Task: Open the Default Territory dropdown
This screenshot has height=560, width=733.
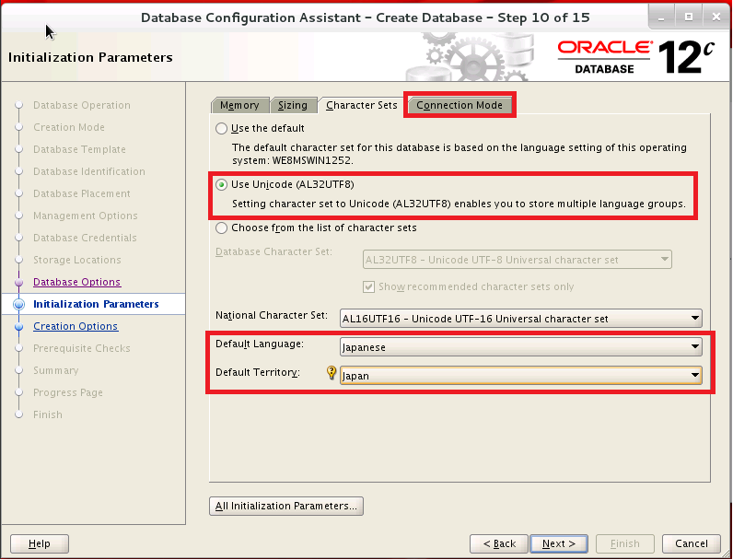Action: [x=520, y=376]
